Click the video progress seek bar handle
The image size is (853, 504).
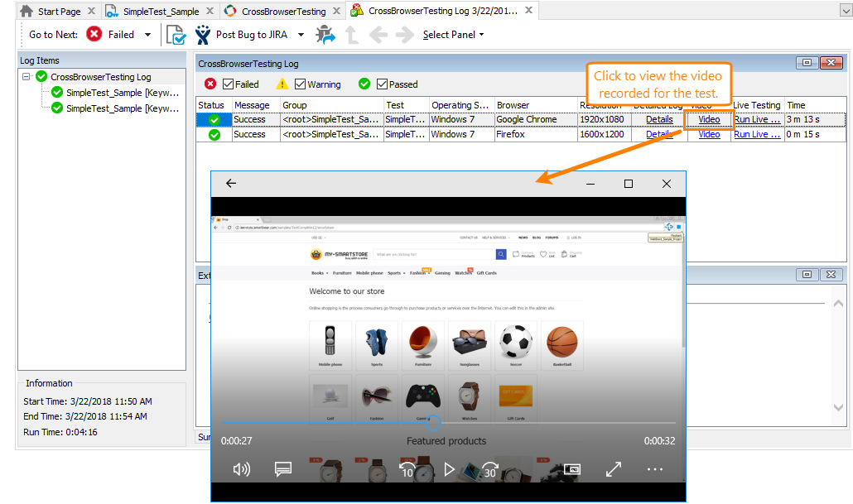point(432,422)
